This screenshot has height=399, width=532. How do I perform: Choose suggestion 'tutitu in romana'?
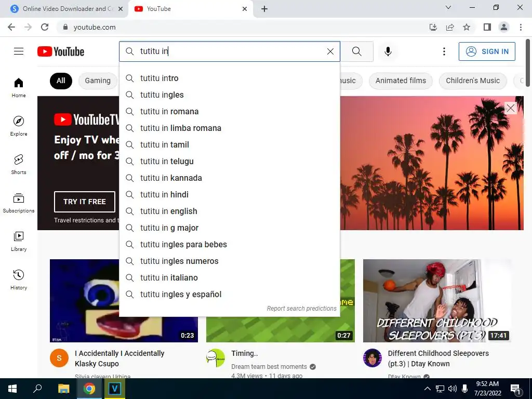229,111
